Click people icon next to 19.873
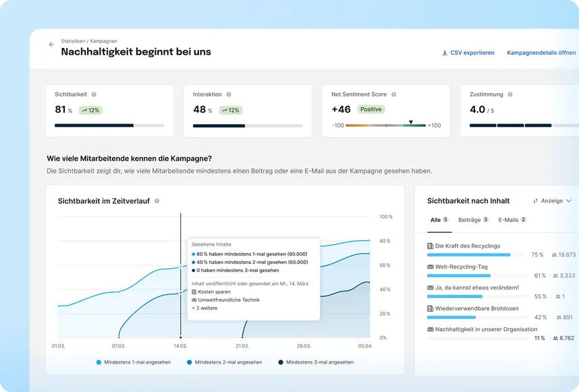 point(554,254)
